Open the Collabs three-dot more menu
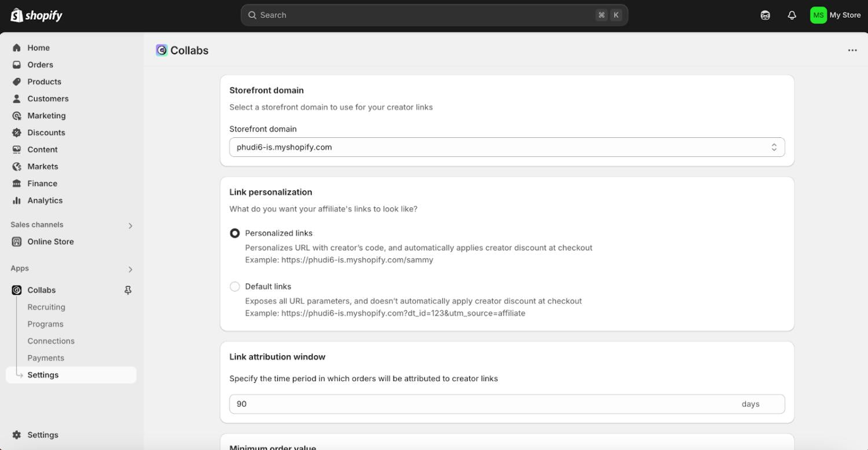 pyautogui.click(x=852, y=50)
